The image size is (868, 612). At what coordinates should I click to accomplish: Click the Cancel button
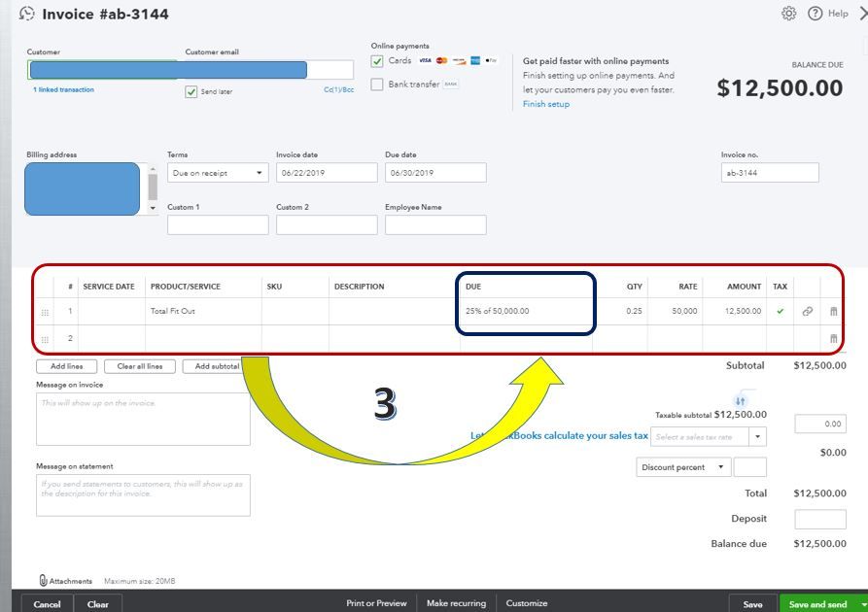47,604
